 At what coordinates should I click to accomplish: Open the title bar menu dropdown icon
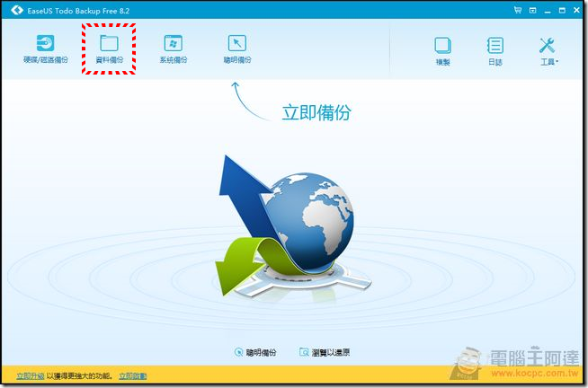532,10
